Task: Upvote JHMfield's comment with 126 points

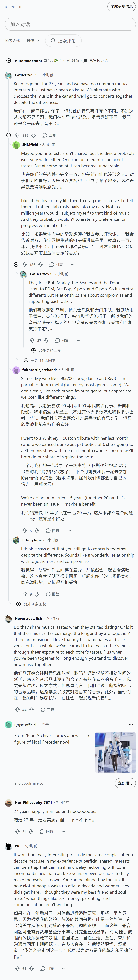Action: [25, 264]
